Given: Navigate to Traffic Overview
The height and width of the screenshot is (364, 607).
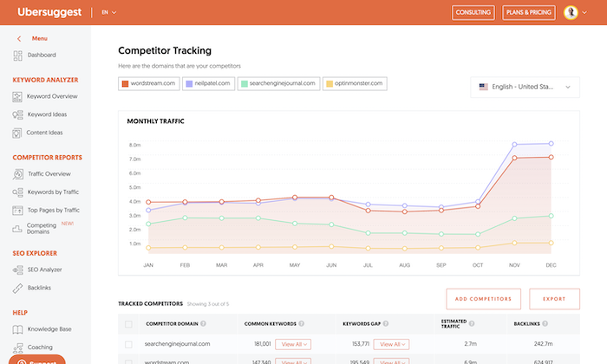Looking at the screenshot, I should point(49,174).
